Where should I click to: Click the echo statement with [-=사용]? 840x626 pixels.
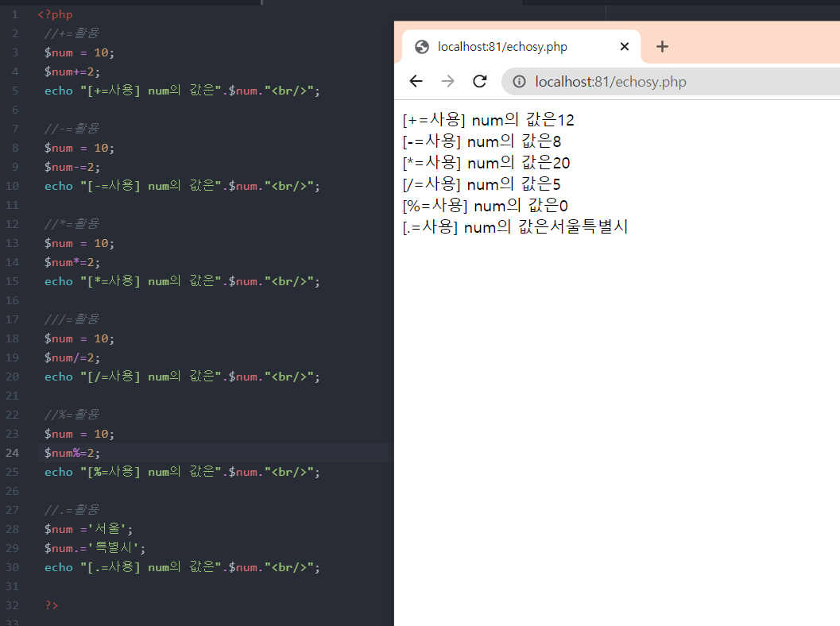pos(182,186)
